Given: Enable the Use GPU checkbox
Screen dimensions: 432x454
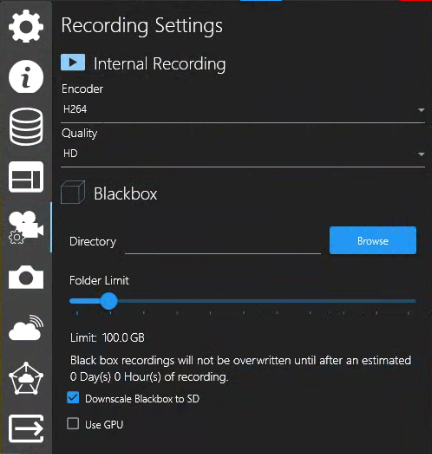Looking at the screenshot, I should 73,424.
